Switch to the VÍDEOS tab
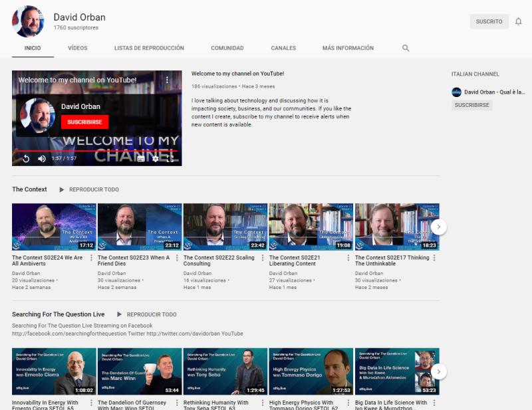The width and height of the screenshot is (532, 410). pyautogui.click(x=78, y=48)
